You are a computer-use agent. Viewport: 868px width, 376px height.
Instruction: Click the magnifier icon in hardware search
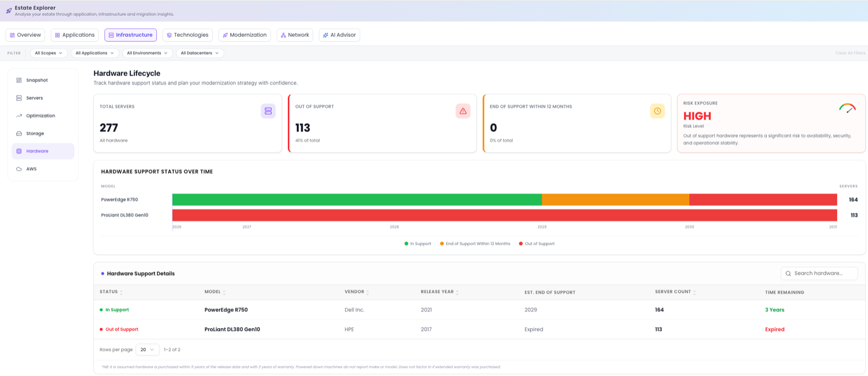(788, 274)
